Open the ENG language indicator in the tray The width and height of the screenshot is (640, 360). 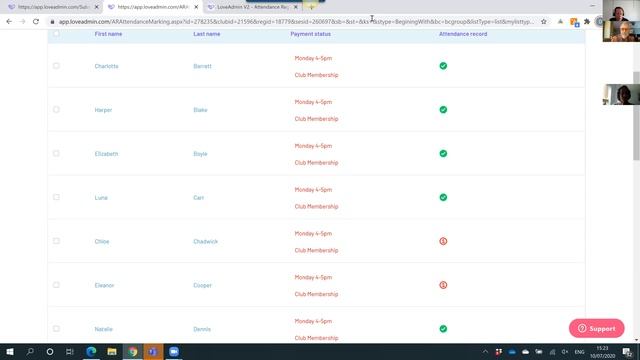click(x=580, y=351)
